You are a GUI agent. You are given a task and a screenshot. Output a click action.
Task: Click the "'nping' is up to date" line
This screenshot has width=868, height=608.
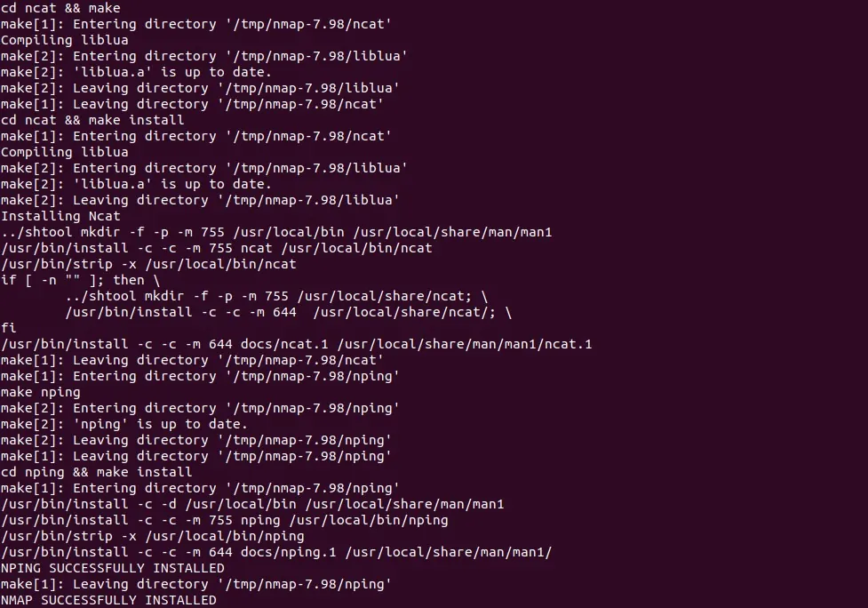click(124, 424)
